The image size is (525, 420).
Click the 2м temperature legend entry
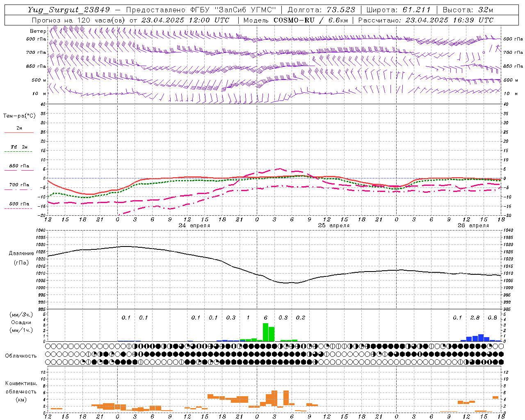coord(19,128)
